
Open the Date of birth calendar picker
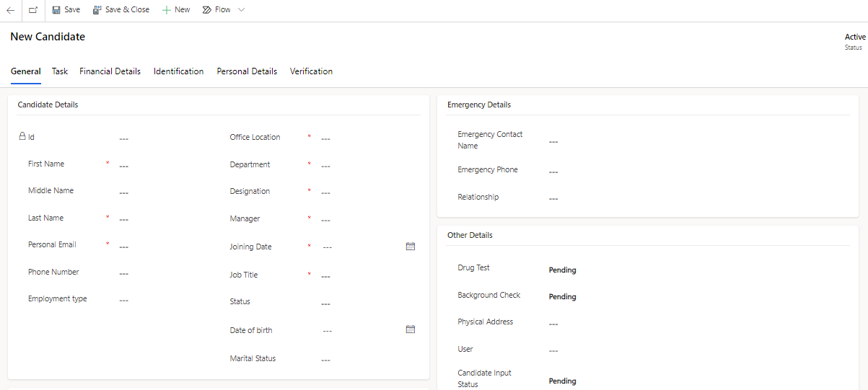click(x=411, y=329)
